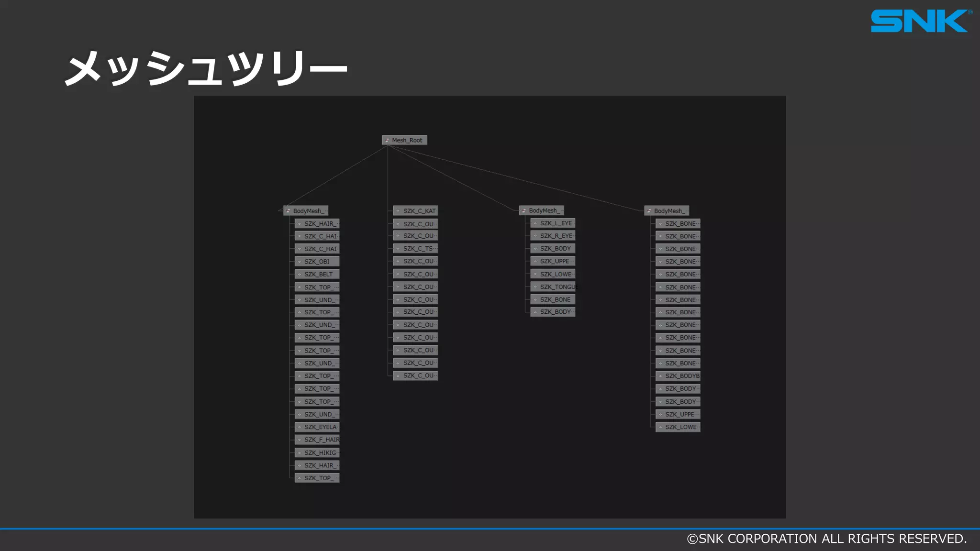
Task: Click the メッシュツリー slide title
Action: pos(206,68)
